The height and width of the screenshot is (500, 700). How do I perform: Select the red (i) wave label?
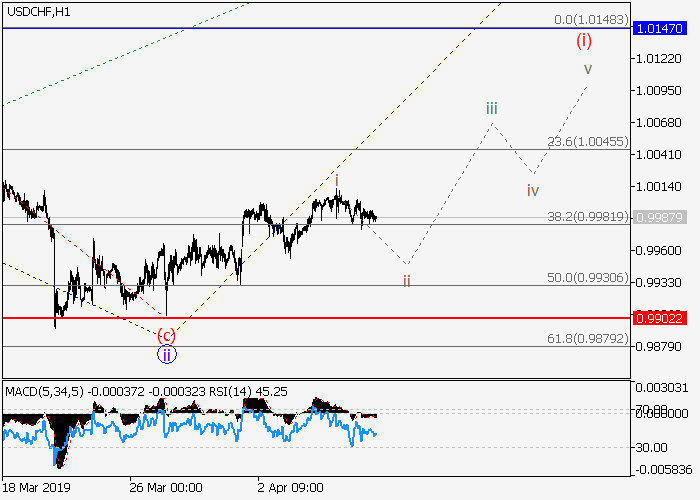click(584, 42)
